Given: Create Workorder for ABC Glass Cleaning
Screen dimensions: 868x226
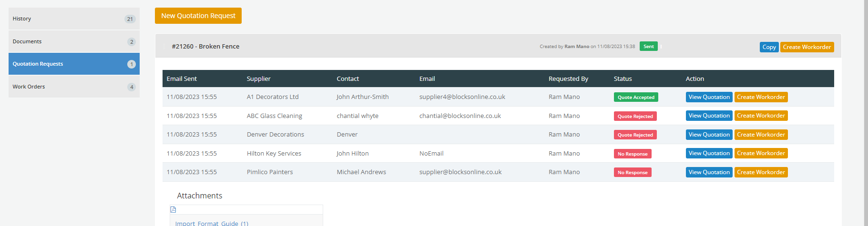Looking at the screenshot, I should point(761,116).
